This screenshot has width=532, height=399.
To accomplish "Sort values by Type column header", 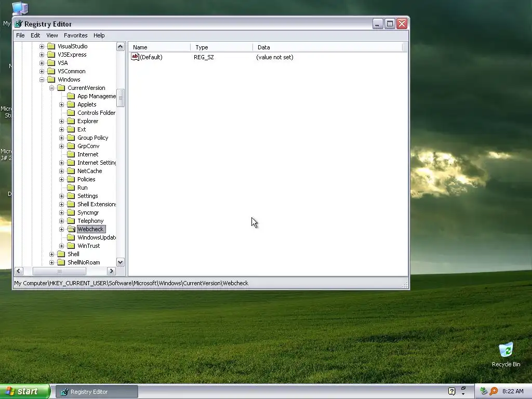I will pyautogui.click(x=221, y=47).
